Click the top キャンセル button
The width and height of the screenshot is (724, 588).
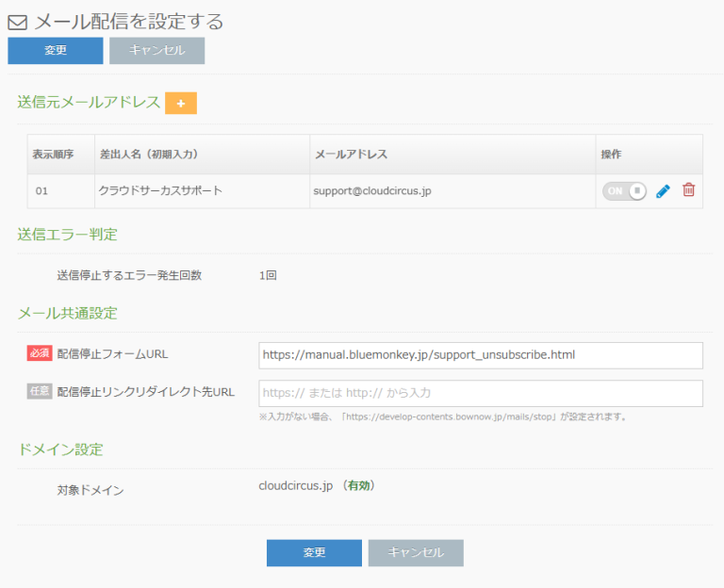[156, 51]
